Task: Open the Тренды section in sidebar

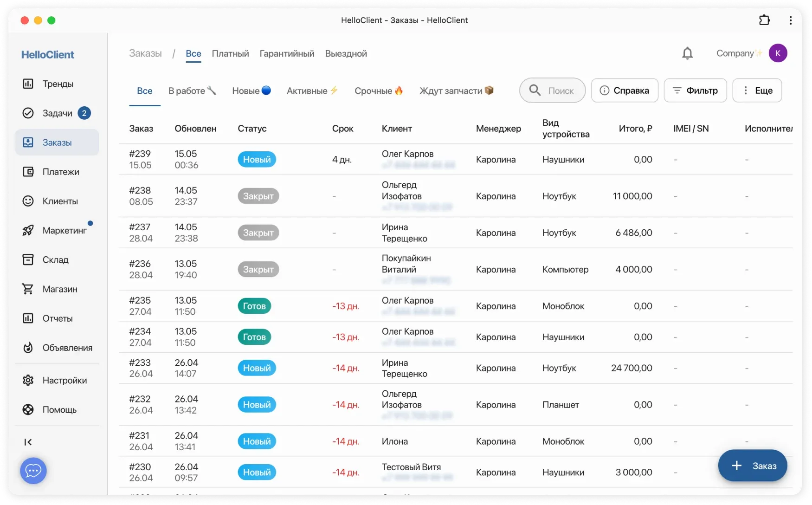Action: coord(58,84)
